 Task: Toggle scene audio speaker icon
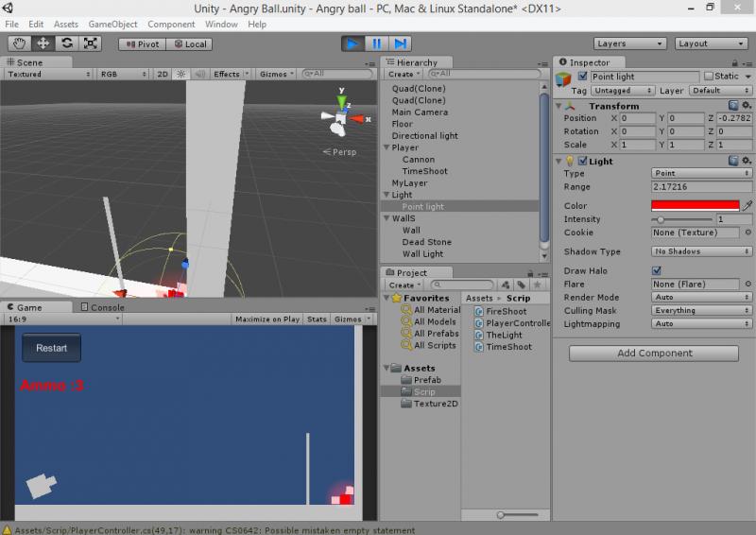tap(199, 74)
